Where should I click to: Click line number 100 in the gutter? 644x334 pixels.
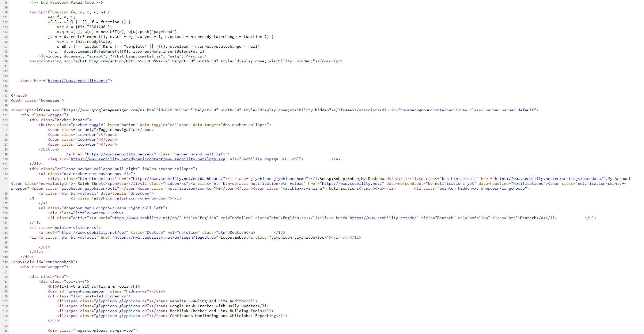(5, 12)
